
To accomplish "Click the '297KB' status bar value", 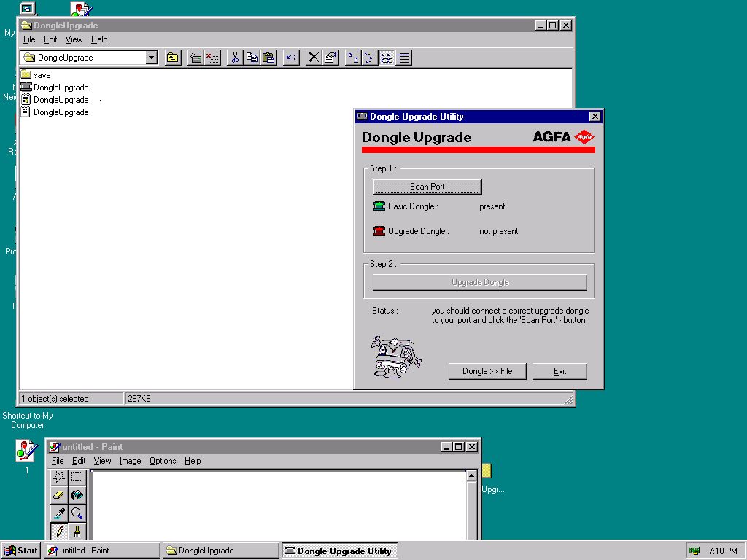I will click(x=139, y=399).
